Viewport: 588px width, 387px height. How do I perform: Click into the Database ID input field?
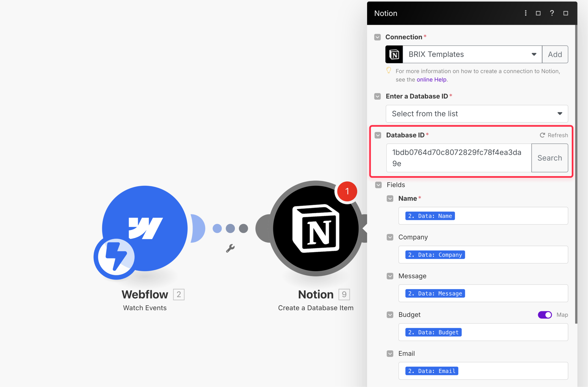pyautogui.click(x=459, y=158)
